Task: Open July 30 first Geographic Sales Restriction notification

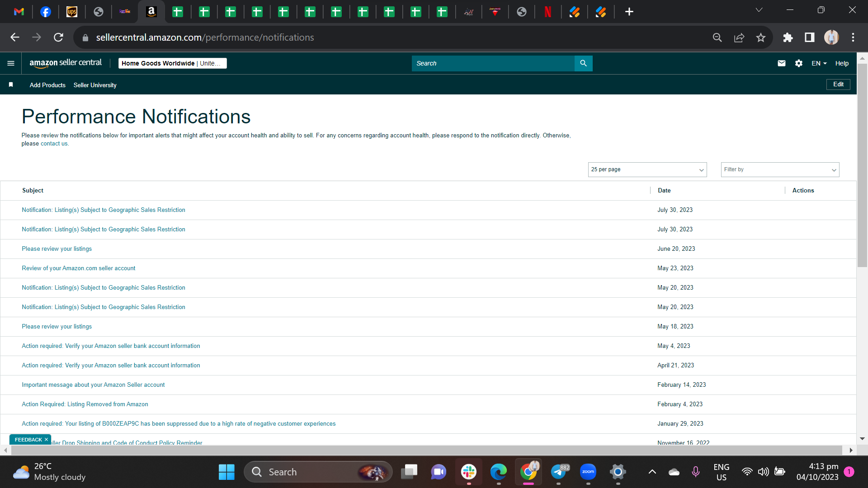Action: [x=104, y=210]
